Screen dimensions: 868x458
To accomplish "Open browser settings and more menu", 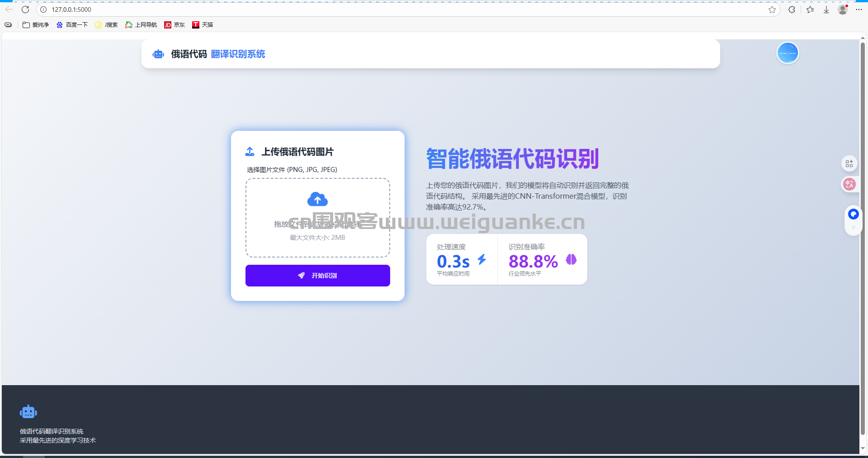I will coord(859,10).
